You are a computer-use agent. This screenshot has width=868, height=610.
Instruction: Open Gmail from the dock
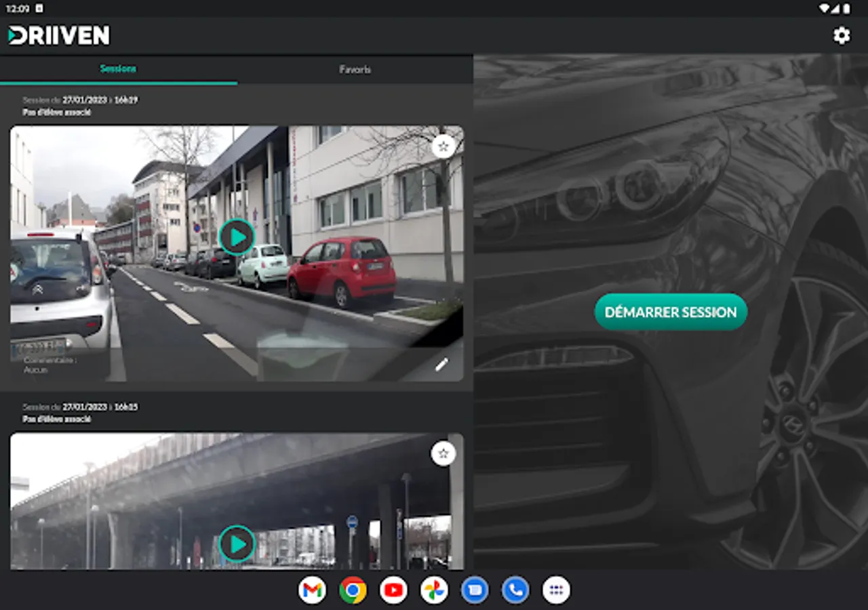point(312,590)
